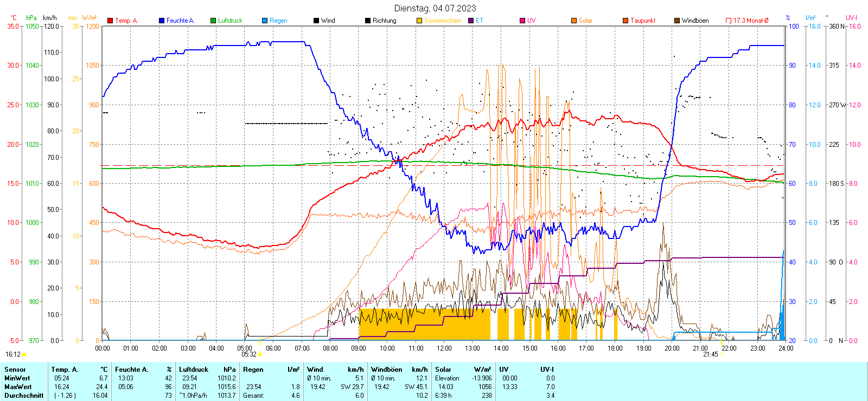
Task: Click the Taupunkt legend label
Action: [x=643, y=21]
